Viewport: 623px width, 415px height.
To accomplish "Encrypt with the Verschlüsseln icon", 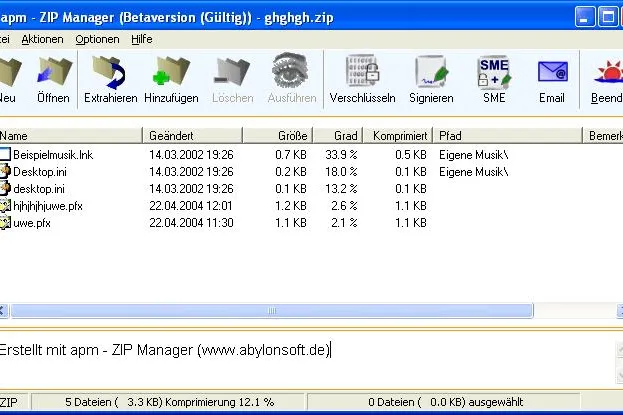I will (x=362, y=72).
